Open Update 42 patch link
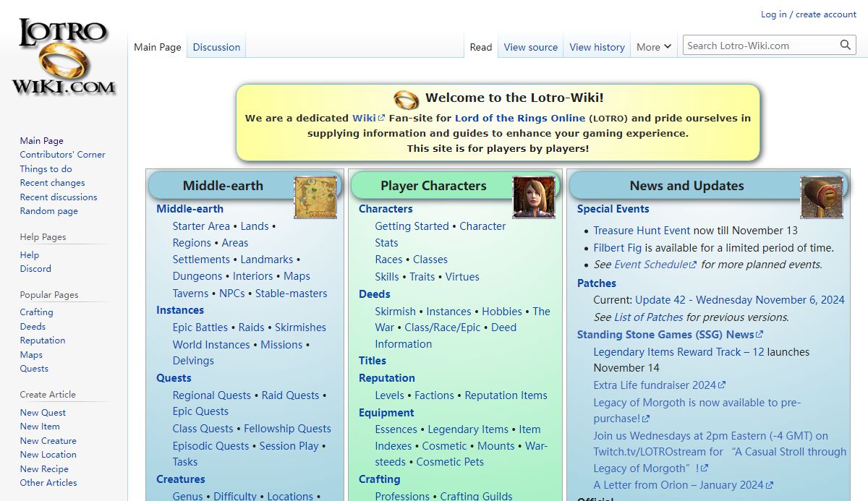This screenshot has width=868, height=501. point(740,300)
